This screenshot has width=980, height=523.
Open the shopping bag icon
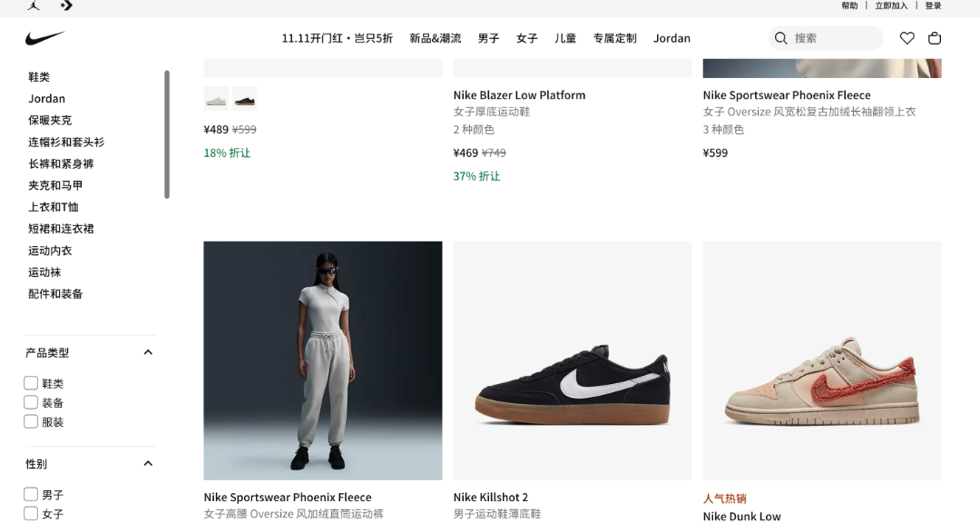coord(935,38)
